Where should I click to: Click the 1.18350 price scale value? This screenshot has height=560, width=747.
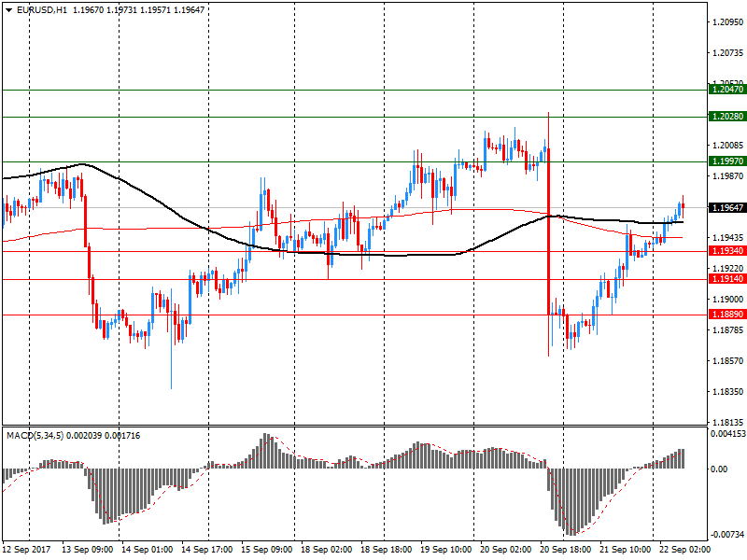tap(728, 391)
